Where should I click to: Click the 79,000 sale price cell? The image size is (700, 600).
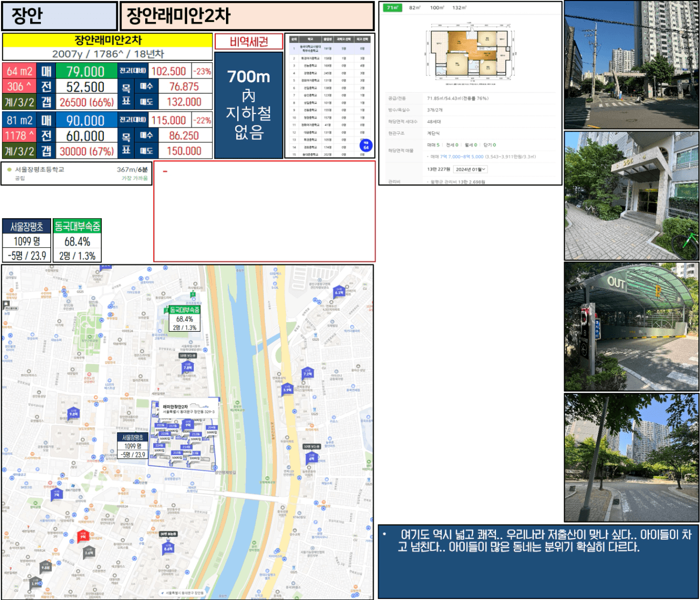pos(86,72)
